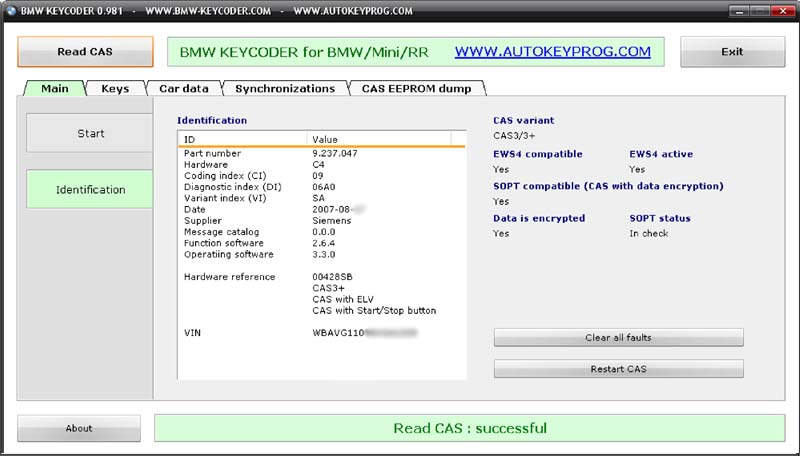The image size is (800, 456).
Task: Open the About dialog
Action: (x=79, y=428)
